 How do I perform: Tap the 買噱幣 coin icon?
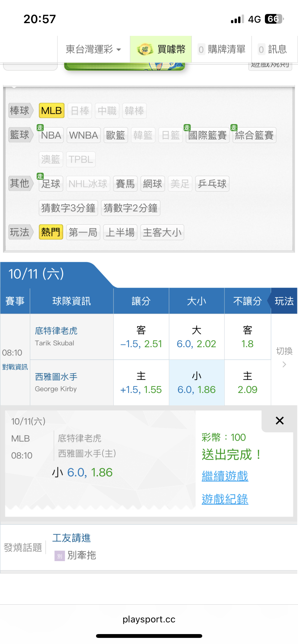point(145,50)
